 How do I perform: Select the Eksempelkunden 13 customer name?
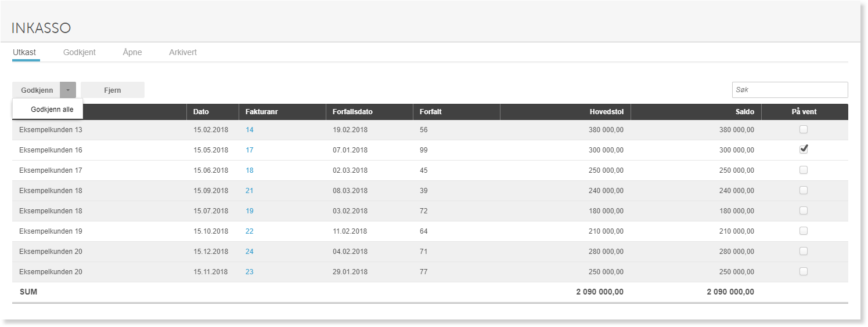pos(51,130)
